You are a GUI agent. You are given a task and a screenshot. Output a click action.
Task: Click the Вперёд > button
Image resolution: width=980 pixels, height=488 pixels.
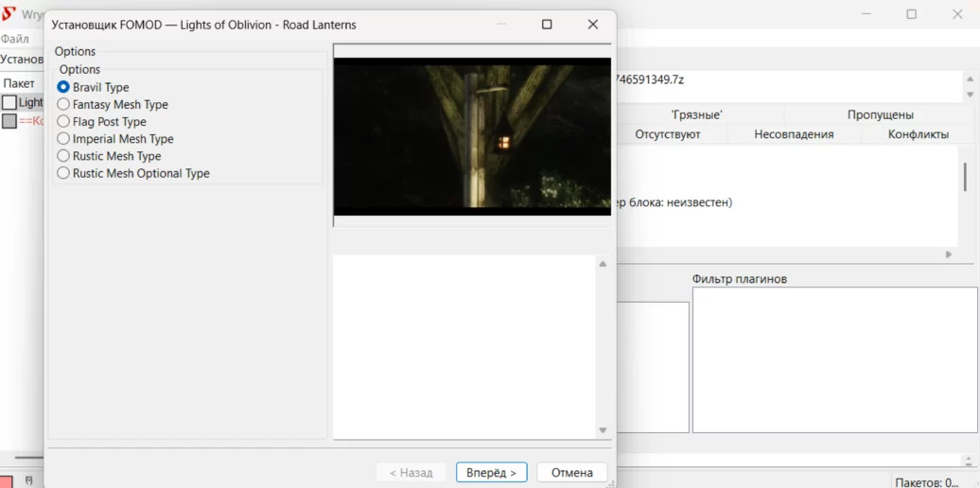point(491,472)
